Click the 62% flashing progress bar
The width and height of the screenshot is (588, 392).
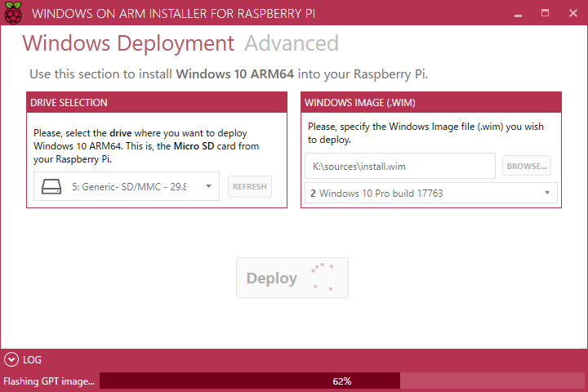pos(342,381)
